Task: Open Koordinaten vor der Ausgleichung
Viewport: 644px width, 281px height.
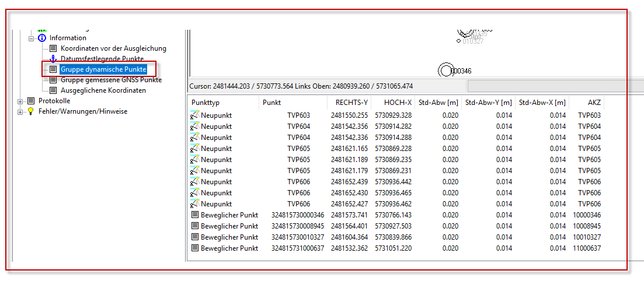Action: [113, 48]
